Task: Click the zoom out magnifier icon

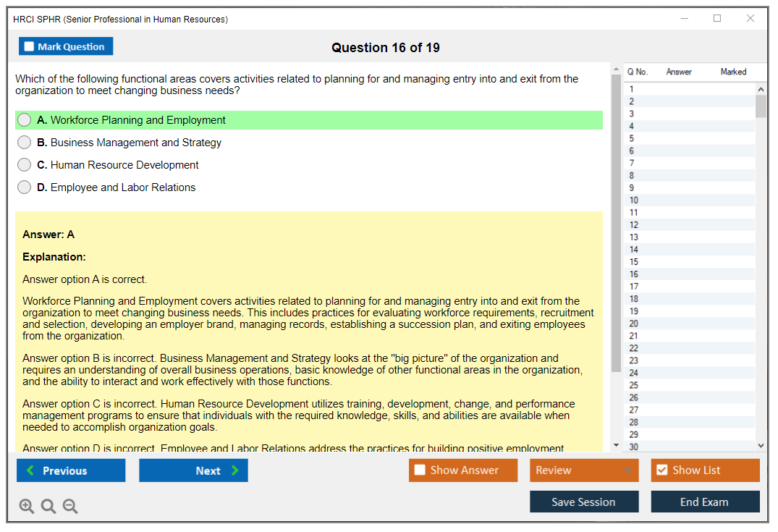Action: point(70,507)
